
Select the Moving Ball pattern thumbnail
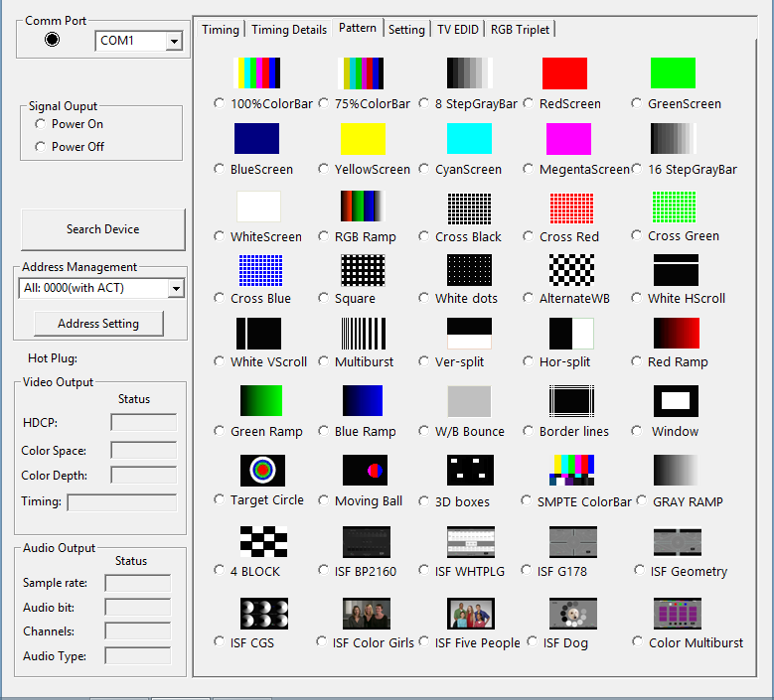(365, 470)
